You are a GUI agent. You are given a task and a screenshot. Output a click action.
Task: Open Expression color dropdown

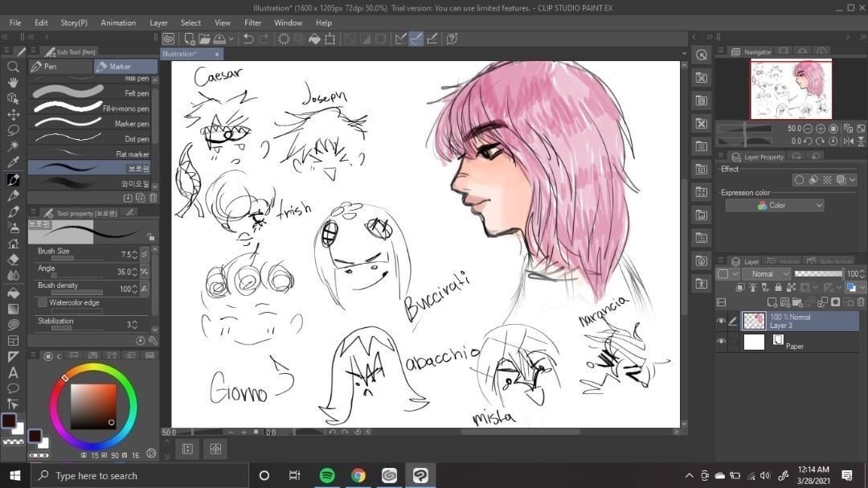tap(775, 206)
